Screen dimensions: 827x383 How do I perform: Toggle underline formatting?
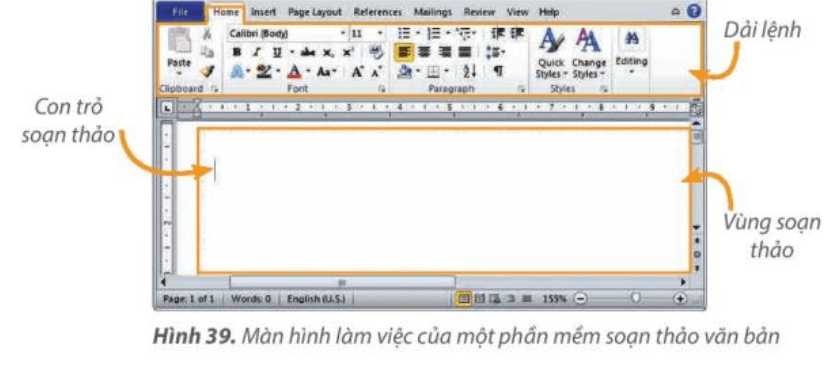(x=276, y=52)
